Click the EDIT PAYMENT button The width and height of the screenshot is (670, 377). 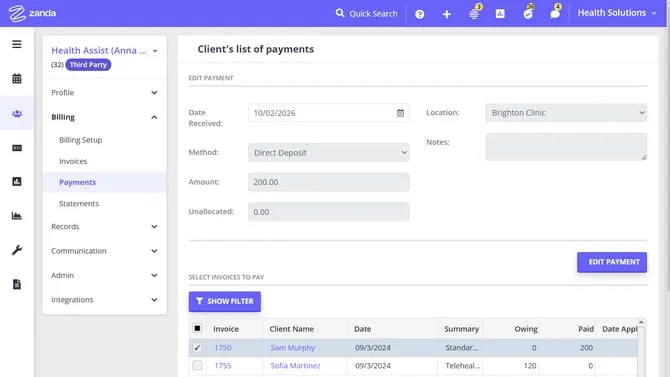[612, 262]
